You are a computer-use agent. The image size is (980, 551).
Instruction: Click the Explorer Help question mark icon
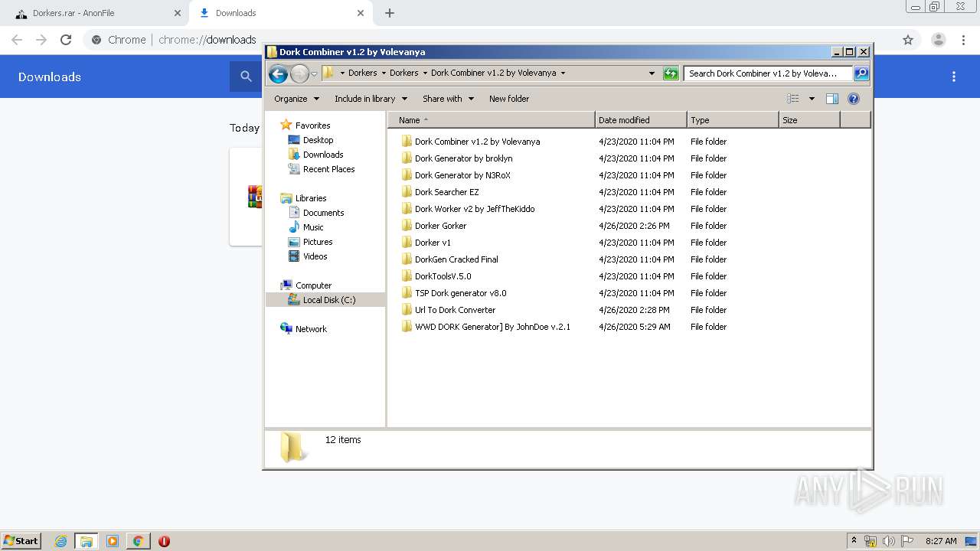pos(854,99)
